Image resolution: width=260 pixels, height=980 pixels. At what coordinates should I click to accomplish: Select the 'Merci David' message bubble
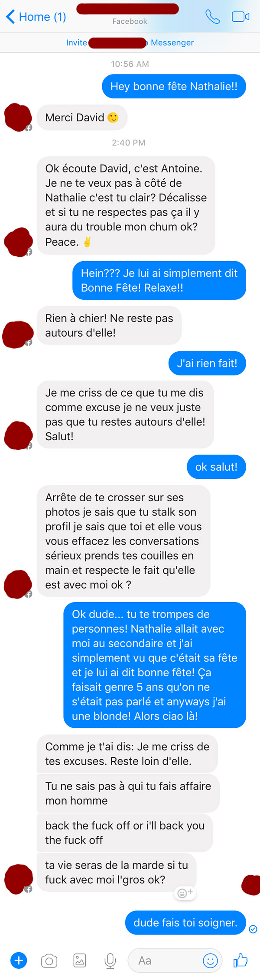pyautogui.click(x=82, y=117)
